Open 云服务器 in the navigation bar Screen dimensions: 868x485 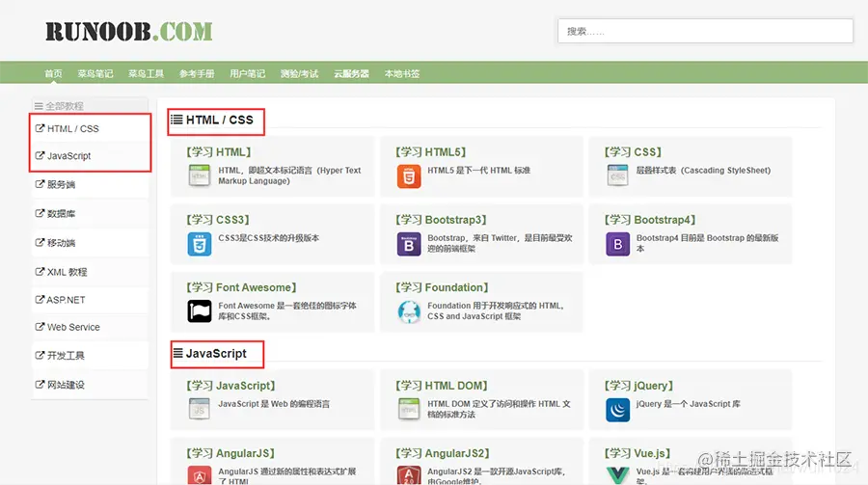point(351,73)
